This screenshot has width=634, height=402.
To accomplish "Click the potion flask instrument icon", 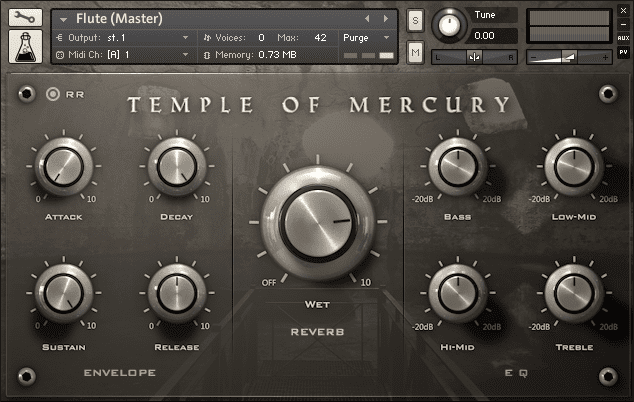I will coord(25,47).
